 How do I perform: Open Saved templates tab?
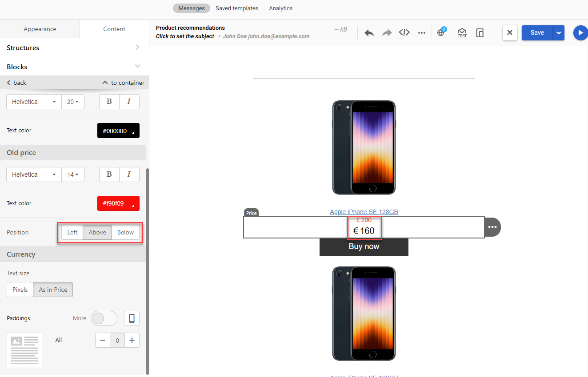point(237,8)
